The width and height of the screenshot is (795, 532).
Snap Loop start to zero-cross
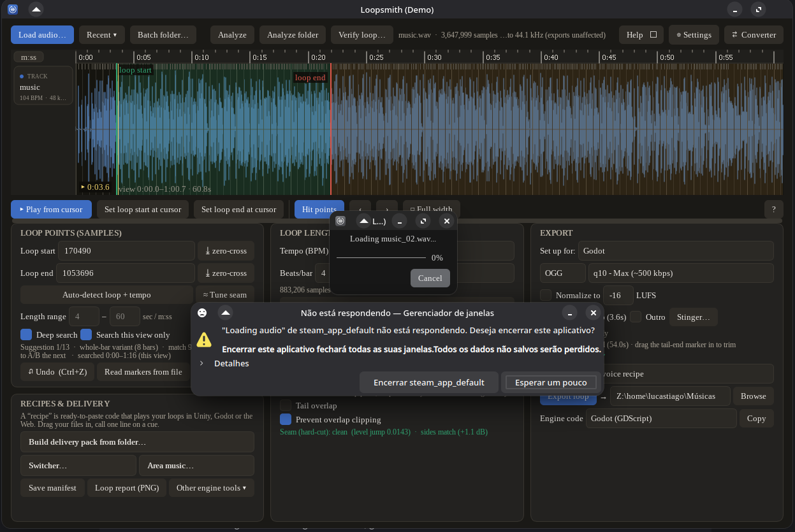226,251
